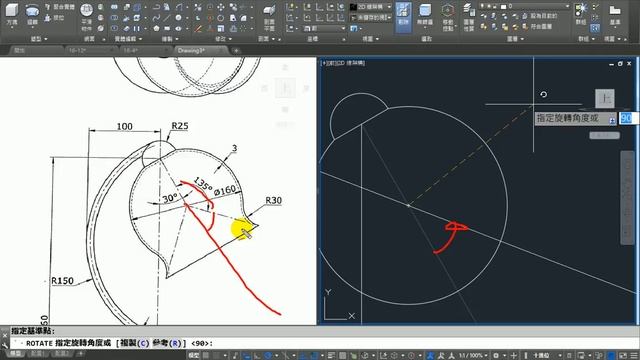Toggle lineweight display in status bar
Screen dimensions: 640x360
click(331, 356)
